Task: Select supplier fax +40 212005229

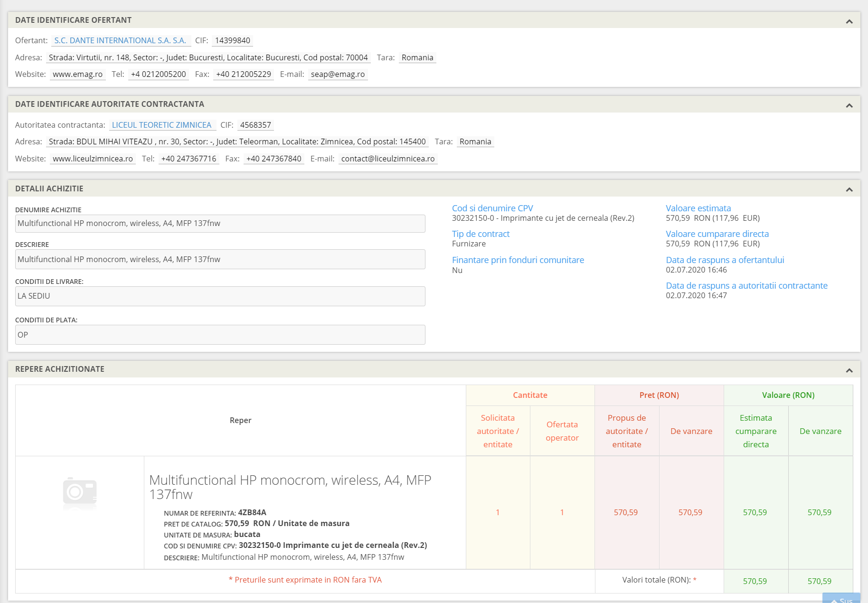Action: [x=244, y=74]
